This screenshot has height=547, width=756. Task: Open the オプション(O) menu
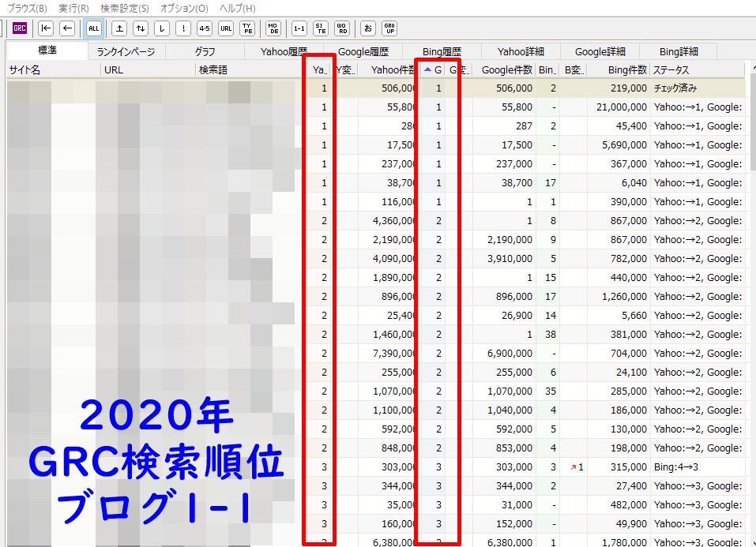(x=184, y=8)
